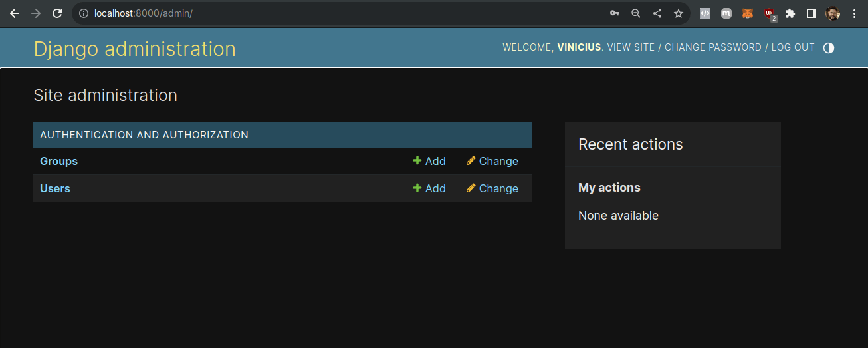Toggle the browser side panel

[812, 13]
